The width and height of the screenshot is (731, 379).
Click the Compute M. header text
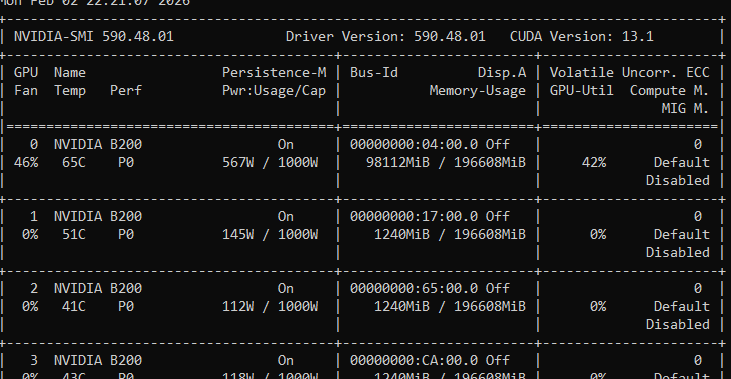669,90
